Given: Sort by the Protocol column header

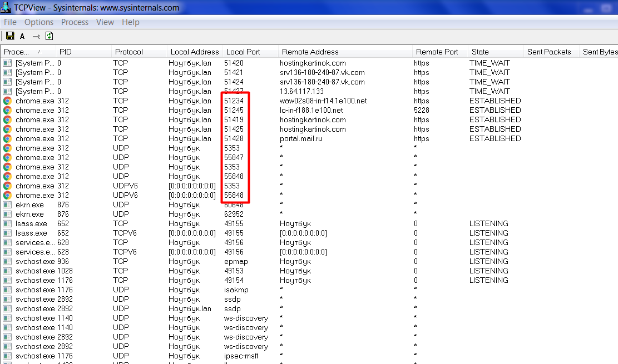Looking at the screenshot, I should tap(139, 52).
